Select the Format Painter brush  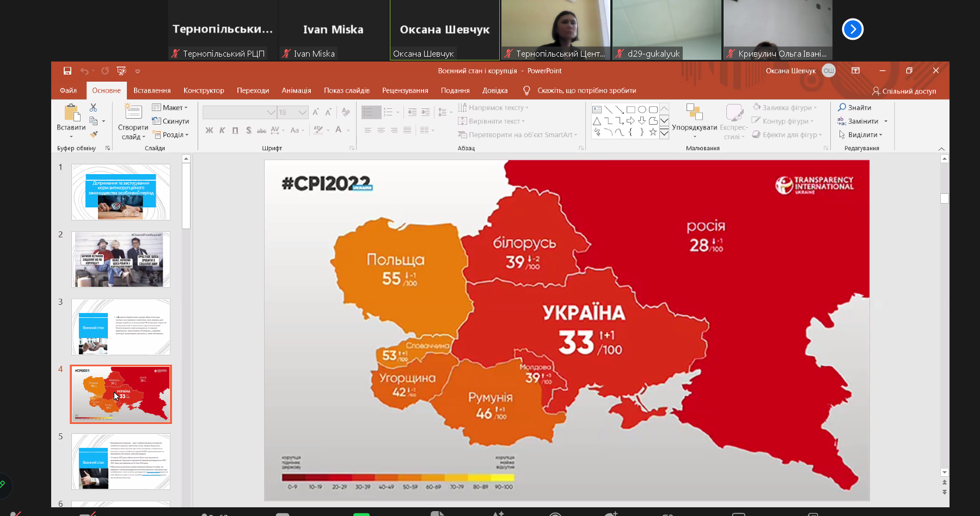tap(94, 134)
